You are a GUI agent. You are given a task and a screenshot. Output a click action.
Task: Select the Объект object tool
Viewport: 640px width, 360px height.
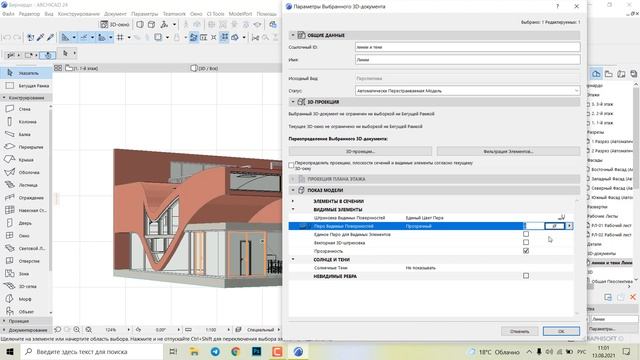click(x=24, y=311)
